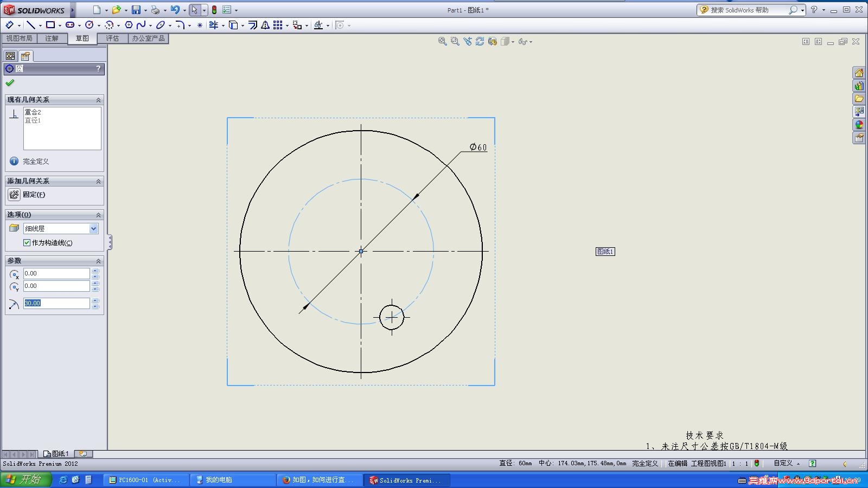
Task: Click the Convert Entities tool
Action: (x=233, y=25)
